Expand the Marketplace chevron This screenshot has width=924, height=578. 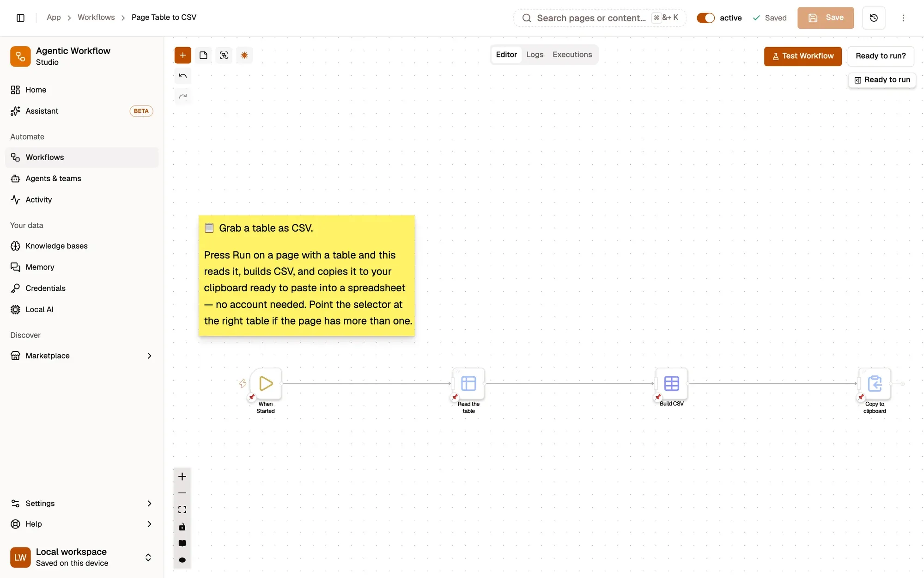tap(149, 356)
